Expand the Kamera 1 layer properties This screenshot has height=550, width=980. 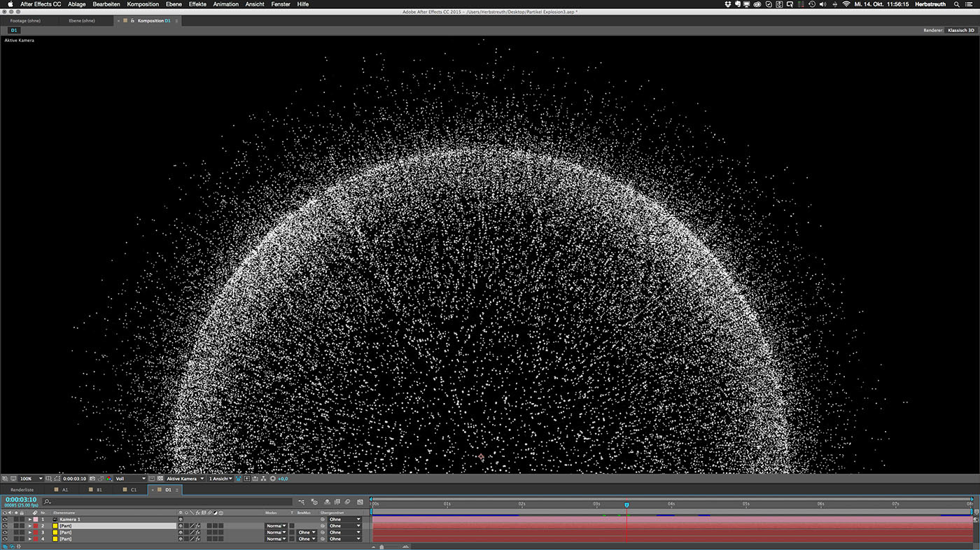[30, 519]
